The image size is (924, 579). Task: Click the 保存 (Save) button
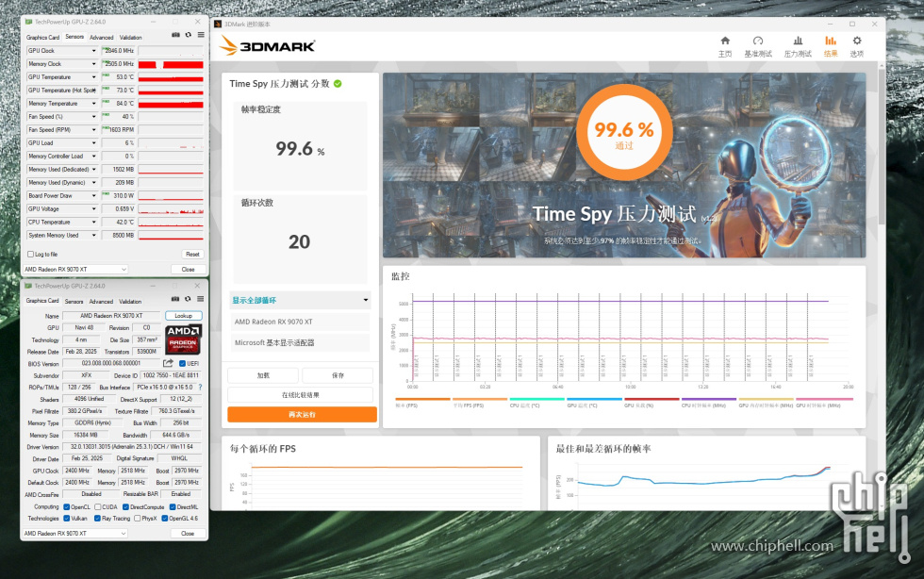click(338, 375)
